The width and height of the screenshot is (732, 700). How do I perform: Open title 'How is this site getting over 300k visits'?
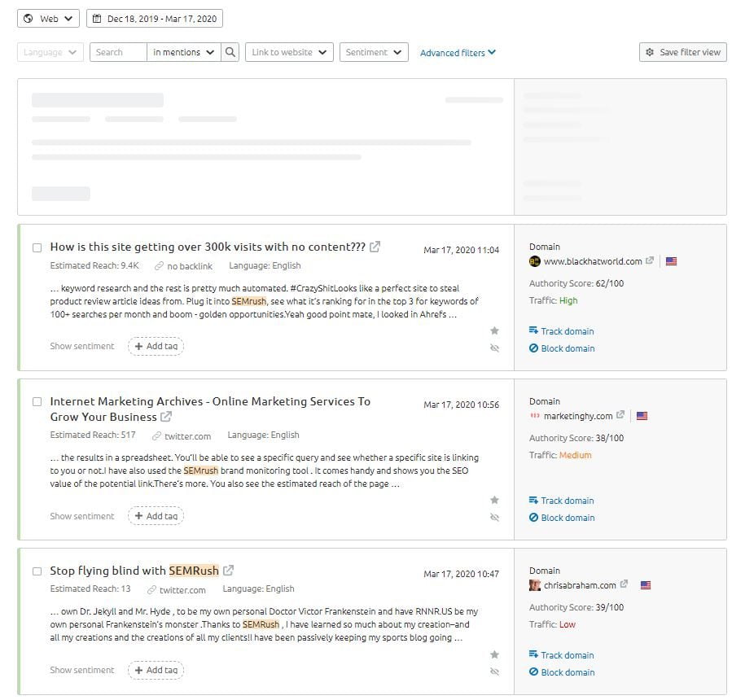[x=208, y=247]
